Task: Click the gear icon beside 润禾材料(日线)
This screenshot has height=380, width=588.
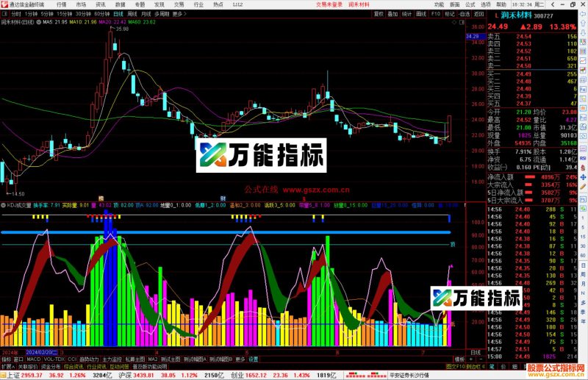Action: [x=39, y=22]
